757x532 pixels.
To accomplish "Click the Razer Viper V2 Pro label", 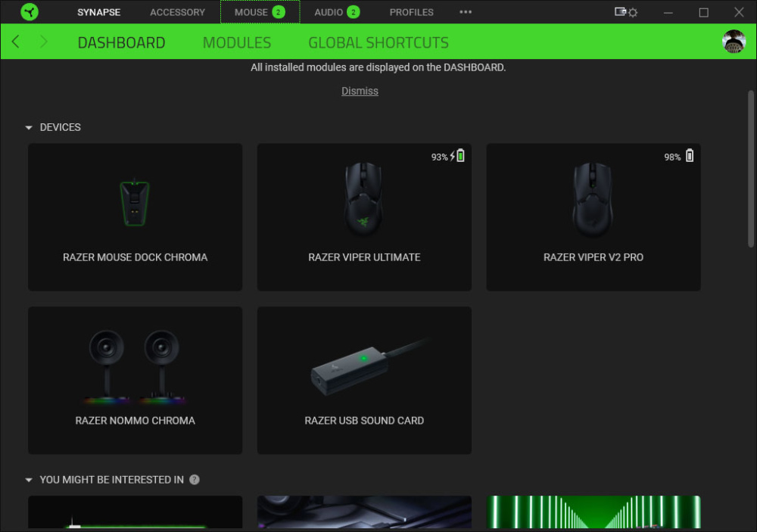I will [x=593, y=257].
